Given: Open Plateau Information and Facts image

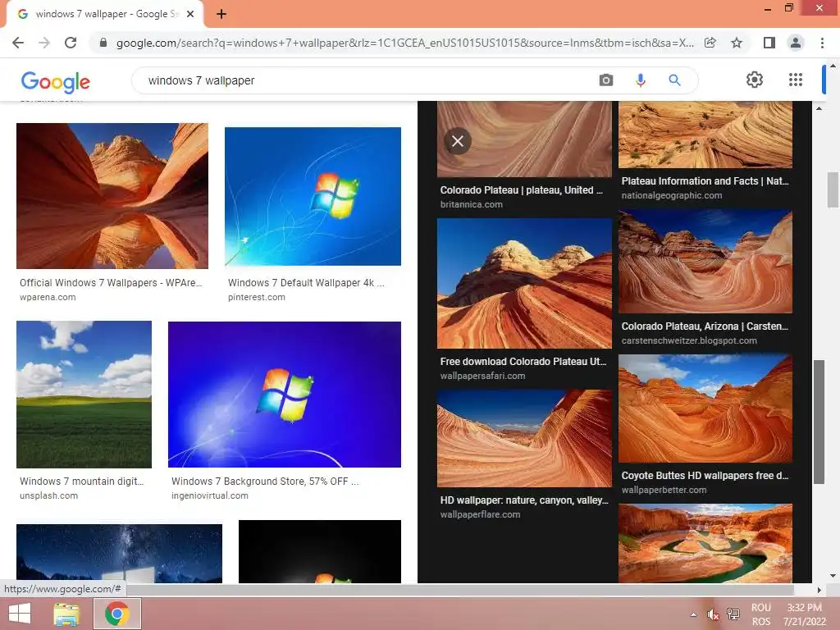Looking at the screenshot, I should [705, 135].
